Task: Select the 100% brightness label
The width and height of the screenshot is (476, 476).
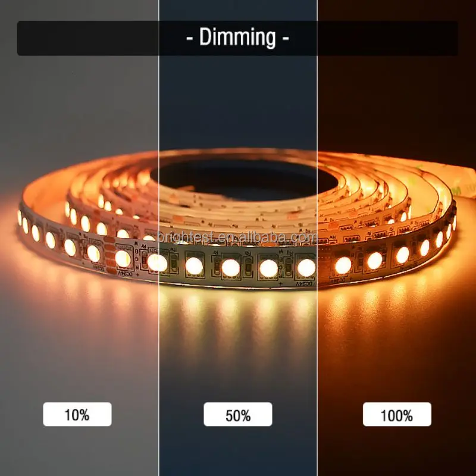Action: 397,414
